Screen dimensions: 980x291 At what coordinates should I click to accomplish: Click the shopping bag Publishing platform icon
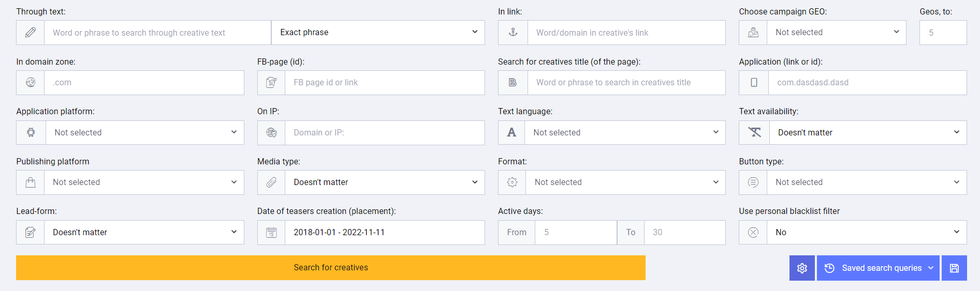31,182
